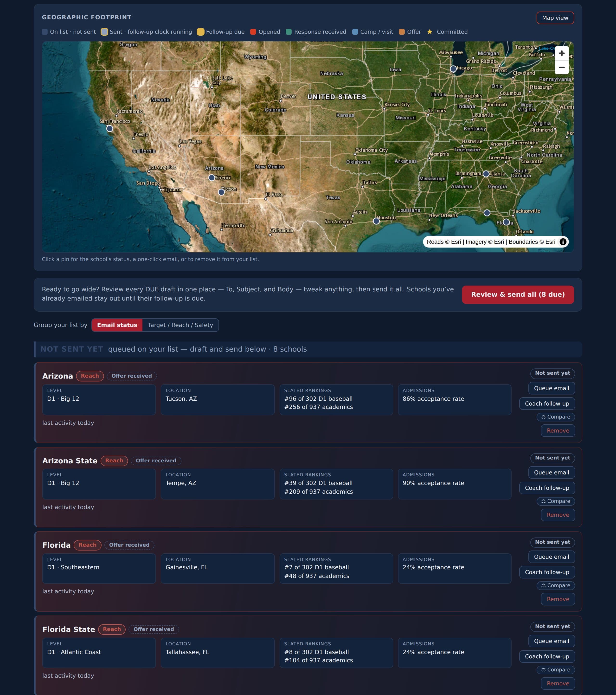This screenshot has width=616, height=695.
Task: Click the Tucson, AZ location card
Action: (x=218, y=400)
